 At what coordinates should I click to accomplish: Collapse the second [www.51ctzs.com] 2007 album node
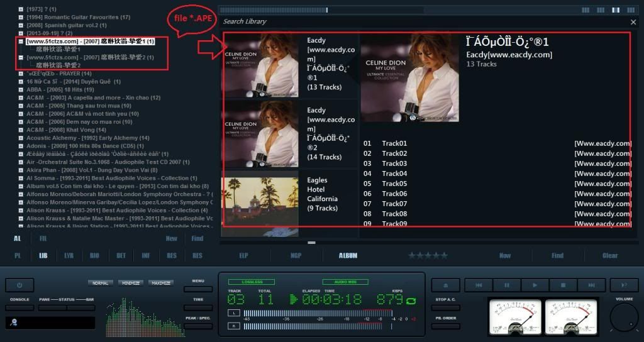coord(21,57)
